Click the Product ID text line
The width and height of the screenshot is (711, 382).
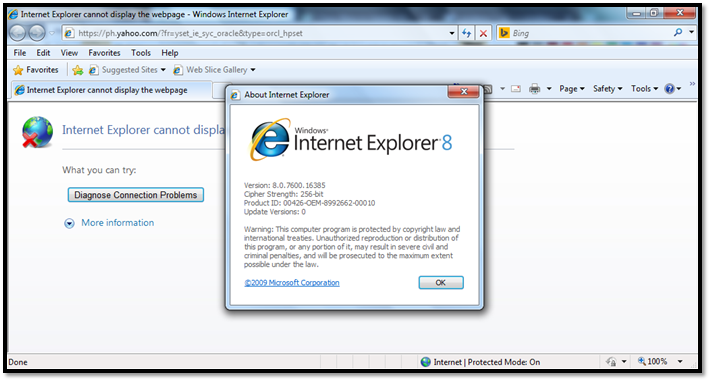pyautogui.click(x=309, y=203)
